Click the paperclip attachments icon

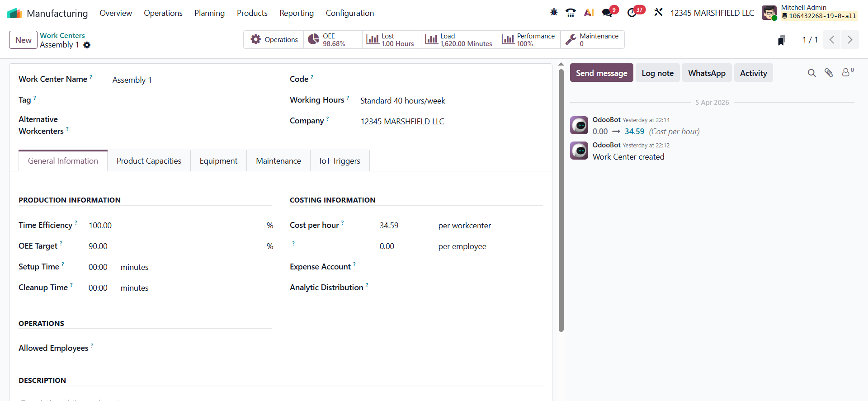point(829,73)
